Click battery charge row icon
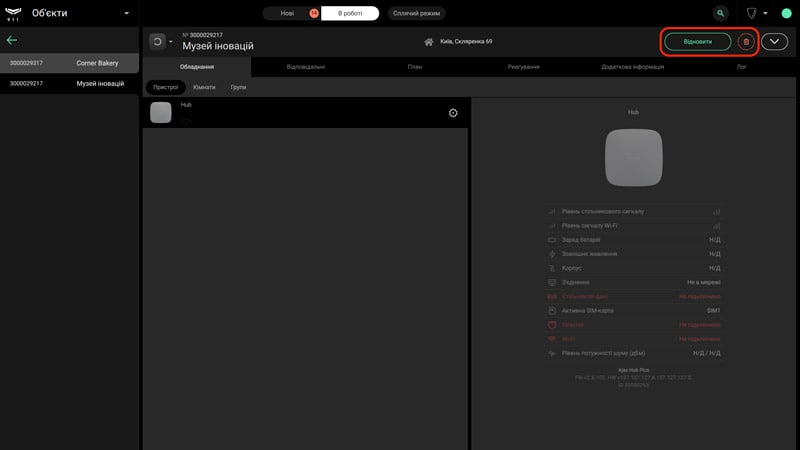Viewport: 800px width, 450px height. point(552,240)
